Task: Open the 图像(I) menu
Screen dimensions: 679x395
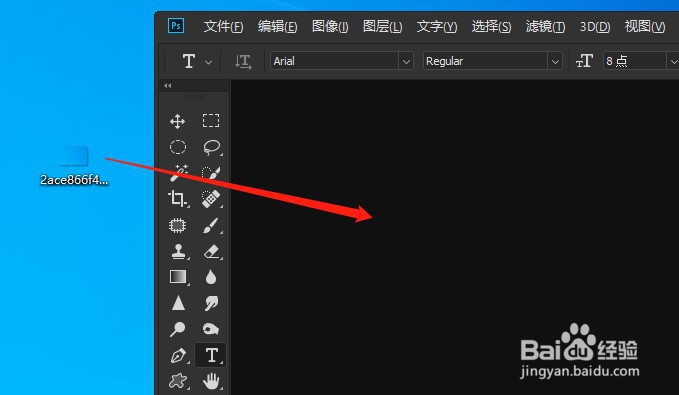Action: [x=330, y=26]
